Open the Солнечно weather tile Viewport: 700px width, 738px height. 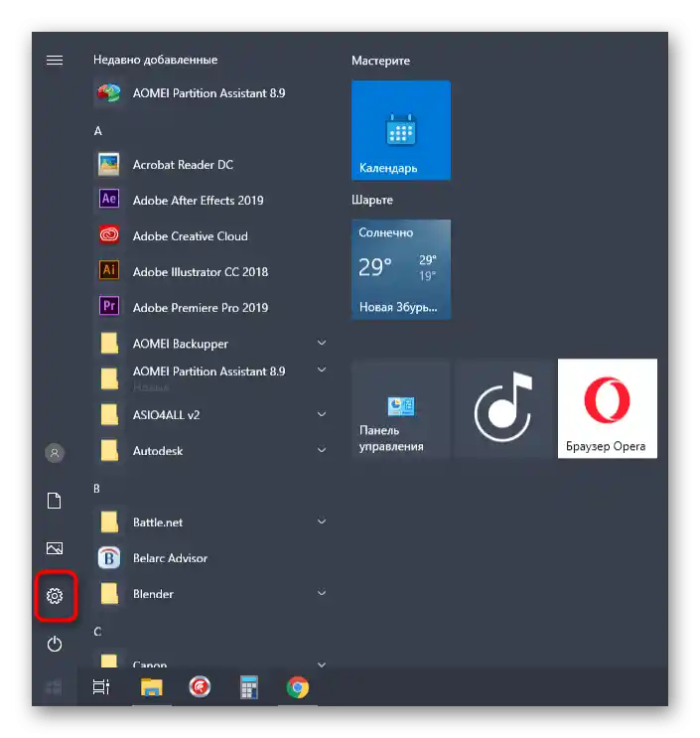click(401, 270)
